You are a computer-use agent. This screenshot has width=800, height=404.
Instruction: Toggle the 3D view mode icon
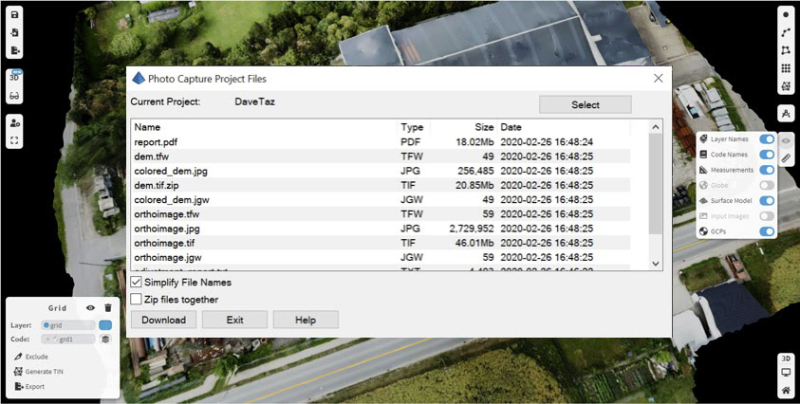tap(16, 76)
